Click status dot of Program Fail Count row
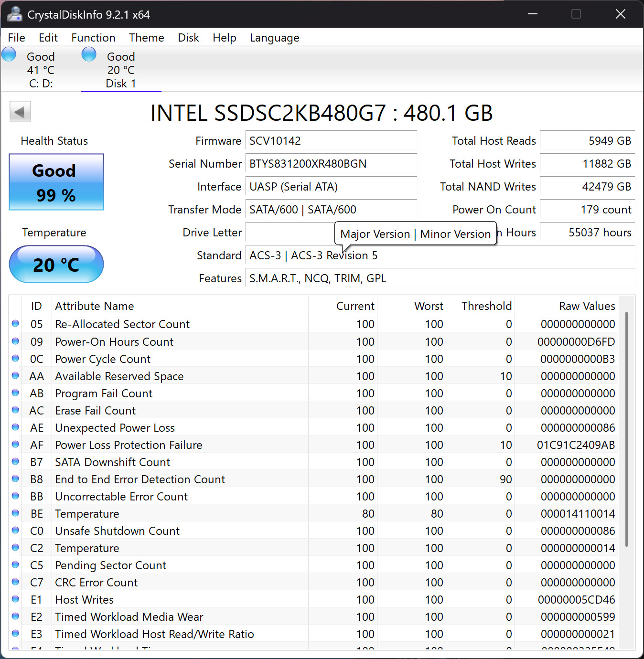644x659 pixels. click(x=15, y=393)
